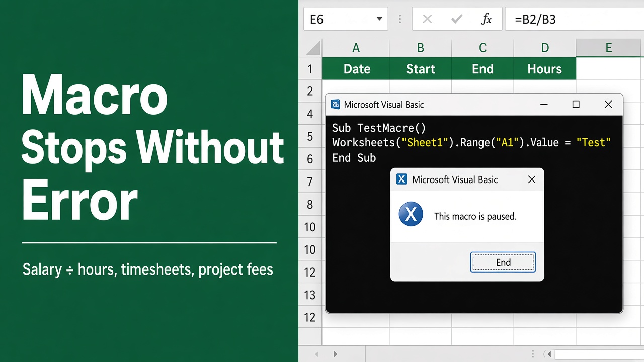Viewport: 644px width, 362px height.
Task: Click the Excel icon in dialog title bar
Action: [401, 179]
